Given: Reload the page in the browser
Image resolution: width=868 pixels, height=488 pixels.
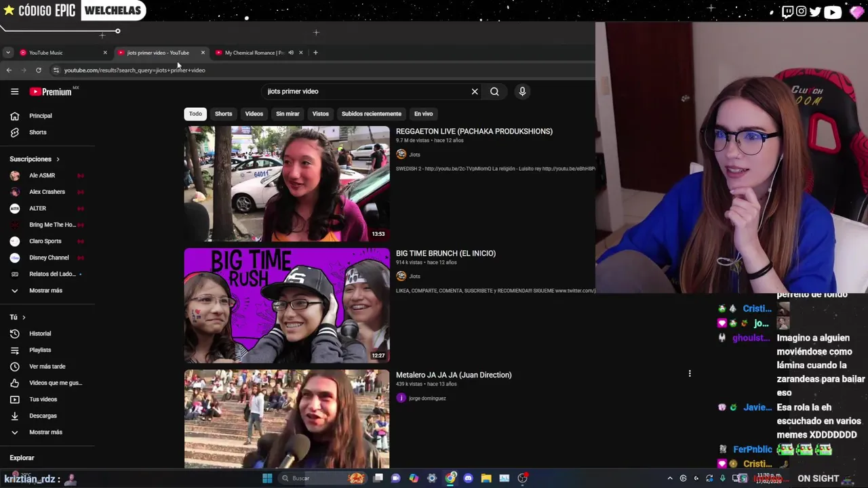Looking at the screenshot, I should coord(39,70).
